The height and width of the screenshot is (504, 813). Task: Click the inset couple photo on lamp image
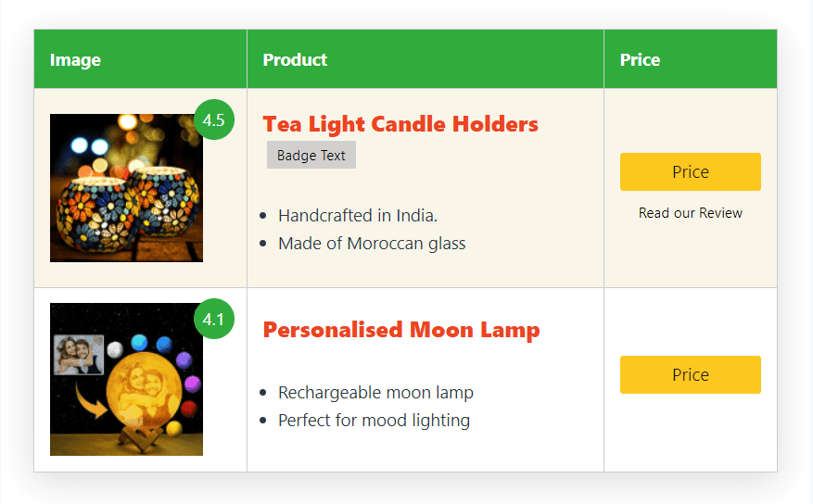tap(78, 354)
